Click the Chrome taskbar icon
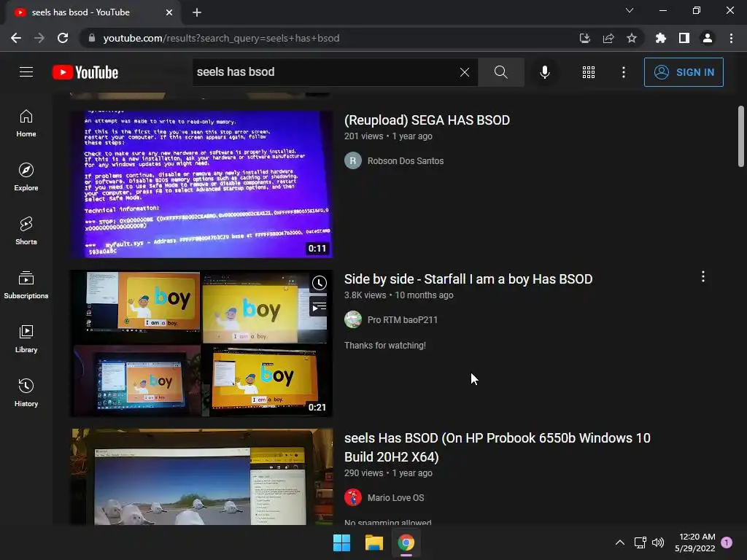The image size is (747, 560). 406,542
